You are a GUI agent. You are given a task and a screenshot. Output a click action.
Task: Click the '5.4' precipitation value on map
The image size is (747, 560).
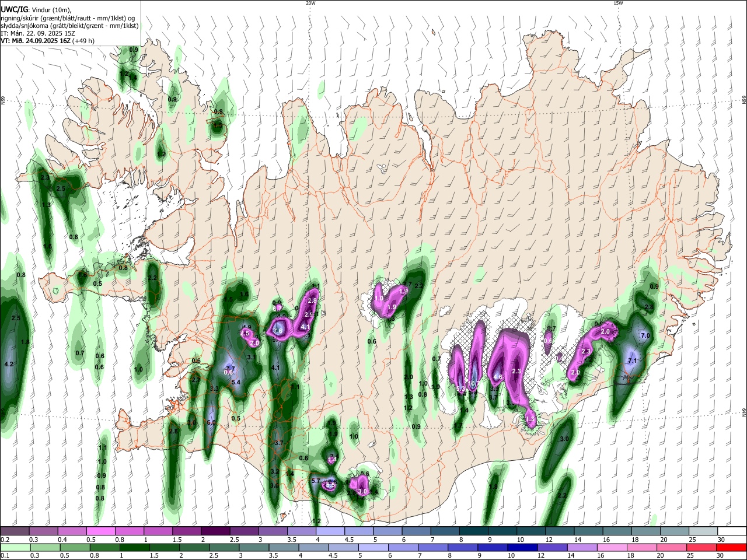pyautogui.click(x=236, y=383)
